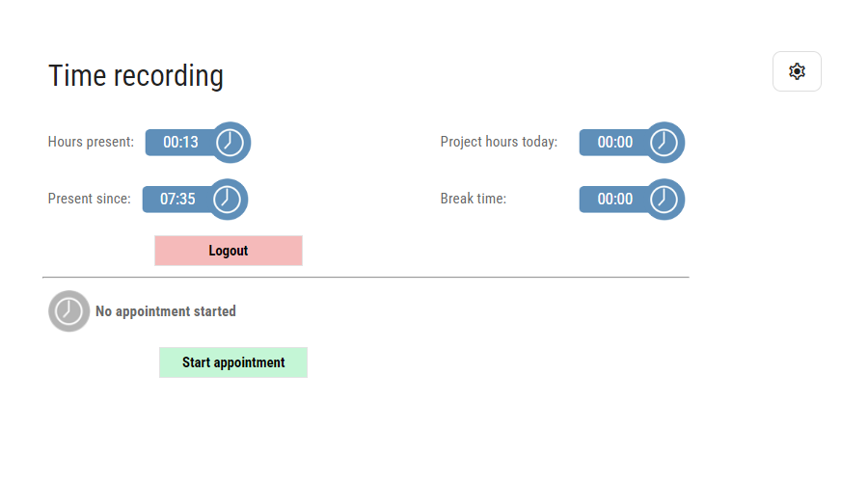Click the "Hours present:" label
Image resolution: width=868 pixels, height=482 pixels.
91,142
